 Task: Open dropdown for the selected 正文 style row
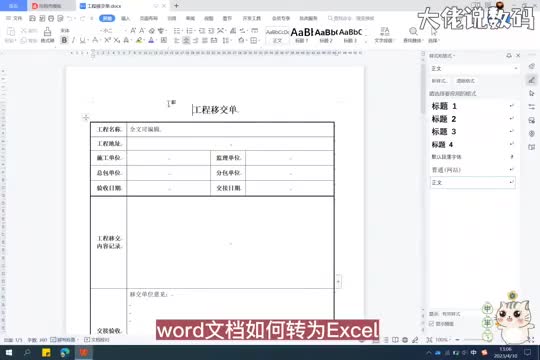pos(511,182)
